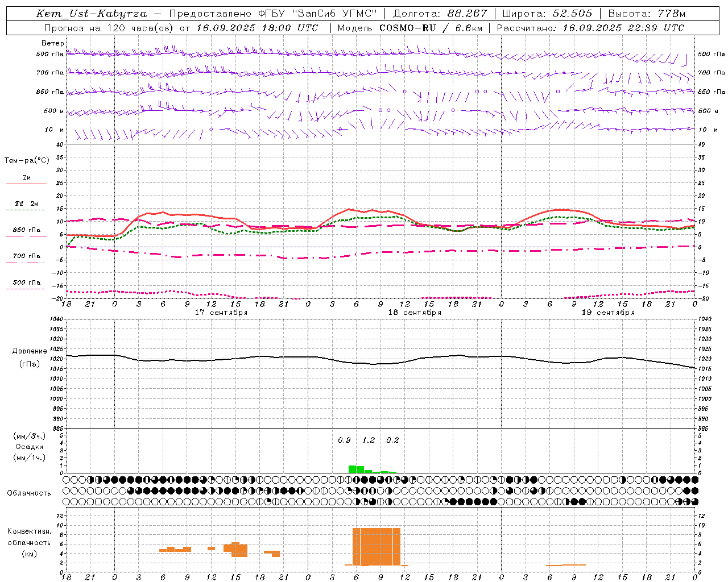
Task: Click the large orange convective cloud block
Action: click(x=377, y=547)
